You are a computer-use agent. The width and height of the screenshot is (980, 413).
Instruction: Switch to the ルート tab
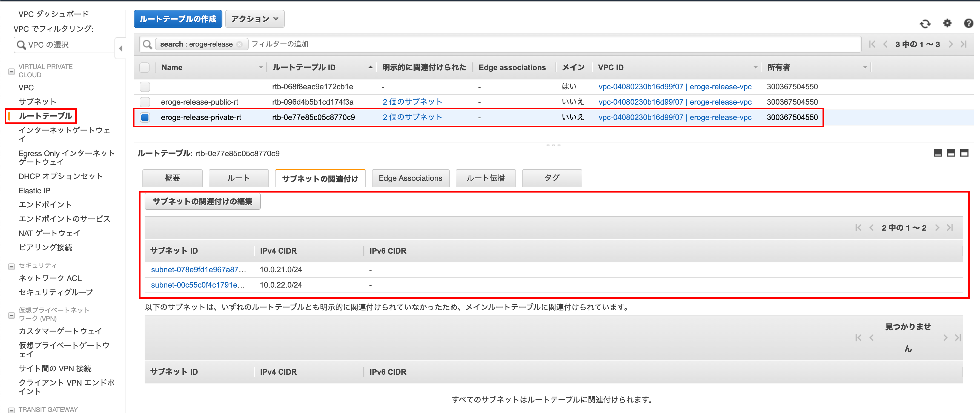239,178
